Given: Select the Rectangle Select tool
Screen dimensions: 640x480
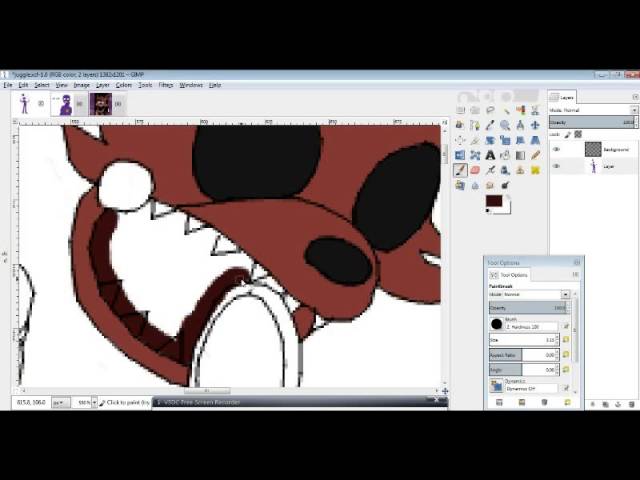Looking at the screenshot, I should 460,110.
